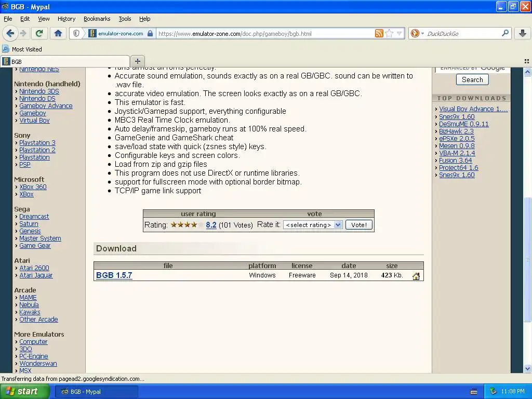Open the 8.2 rating link
532x399 pixels.
[211, 224]
